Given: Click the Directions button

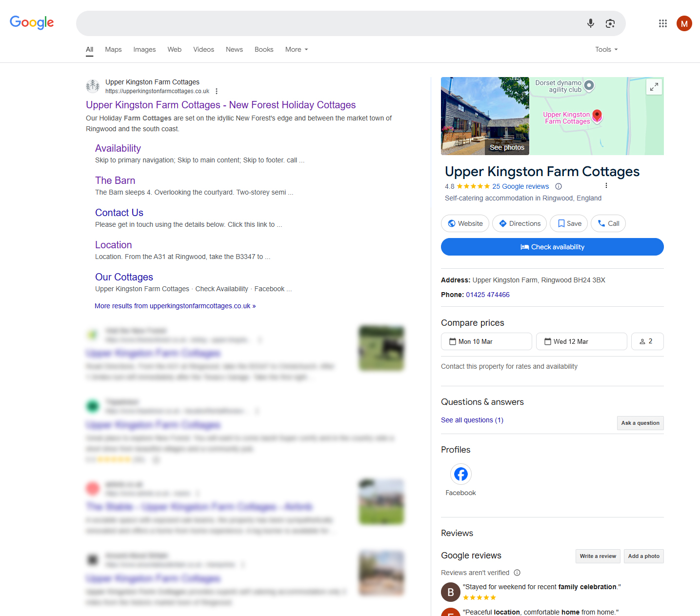Looking at the screenshot, I should [520, 223].
